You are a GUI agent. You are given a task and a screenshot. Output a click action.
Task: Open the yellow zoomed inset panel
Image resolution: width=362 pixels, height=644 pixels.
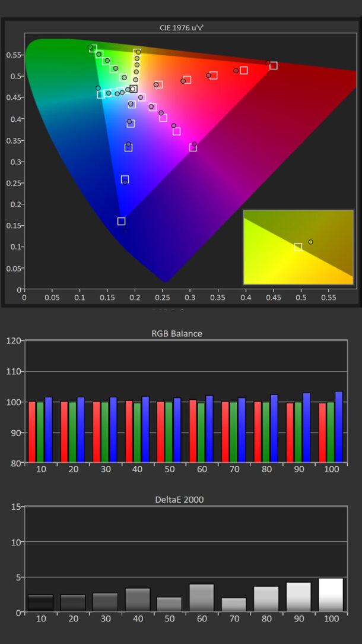click(298, 247)
